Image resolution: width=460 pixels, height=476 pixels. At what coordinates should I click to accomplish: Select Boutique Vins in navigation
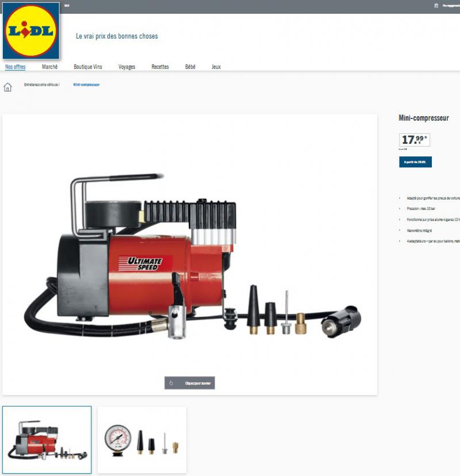(88, 67)
